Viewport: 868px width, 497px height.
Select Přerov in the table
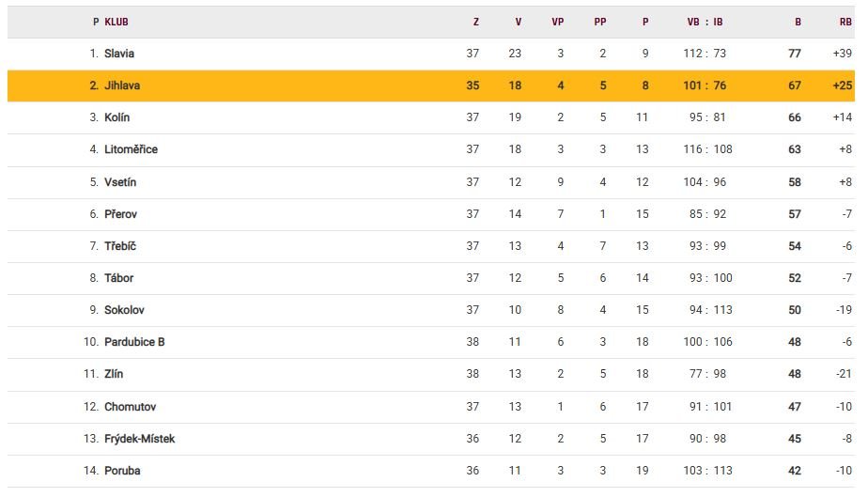[120, 214]
